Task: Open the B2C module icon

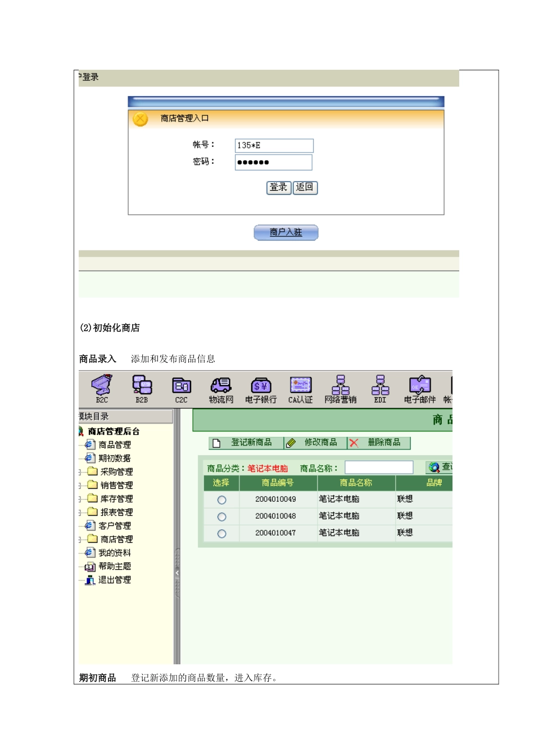Action: (x=102, y=385)
